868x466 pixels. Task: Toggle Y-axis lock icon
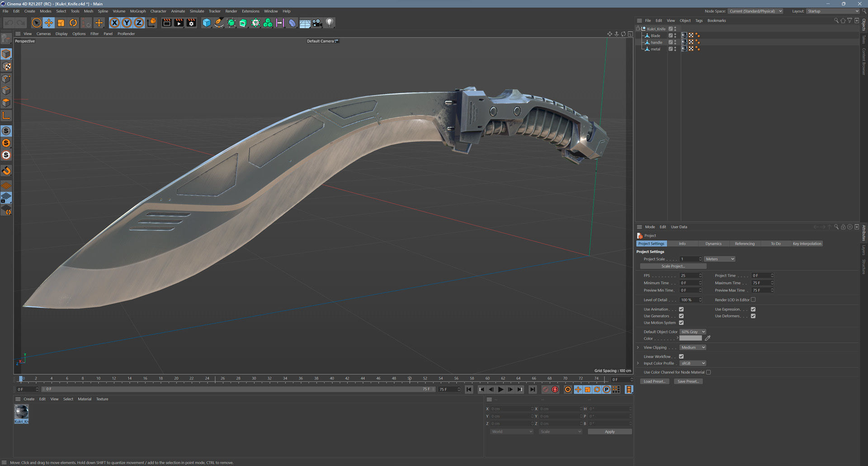pos(127,23)
